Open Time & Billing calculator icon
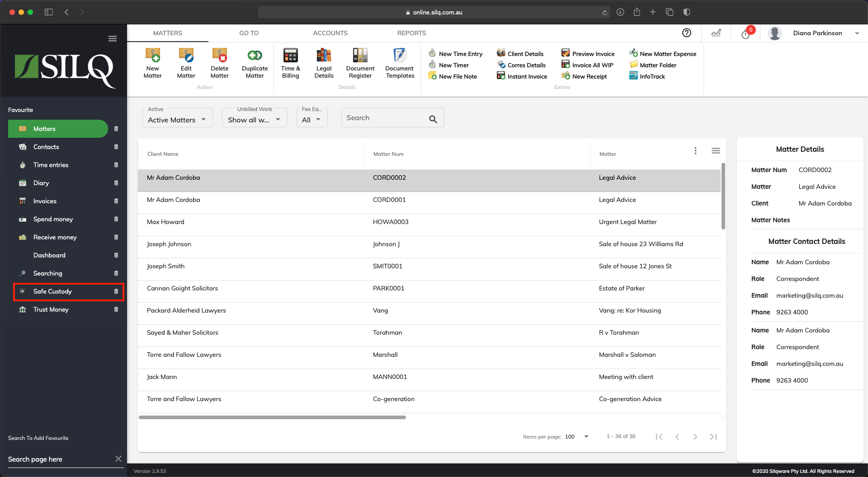The height and width of the screenshot is (477, 868). (x=290, y=56)
